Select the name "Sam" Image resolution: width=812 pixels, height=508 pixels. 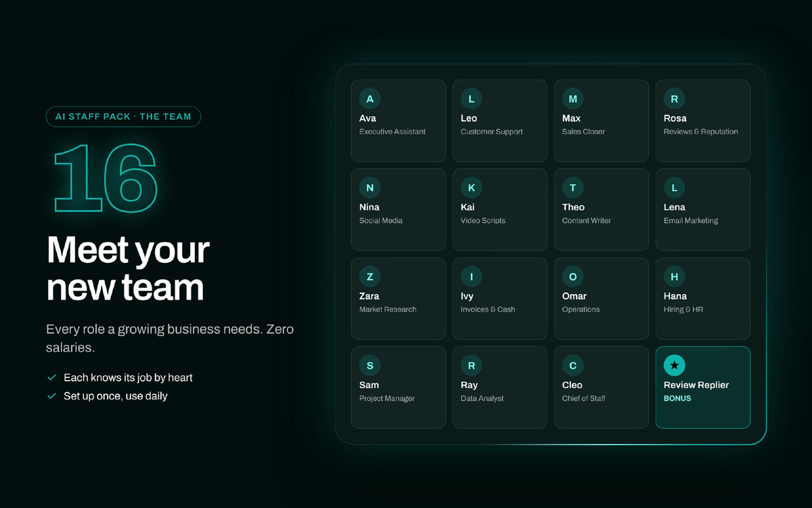[369, 385]
